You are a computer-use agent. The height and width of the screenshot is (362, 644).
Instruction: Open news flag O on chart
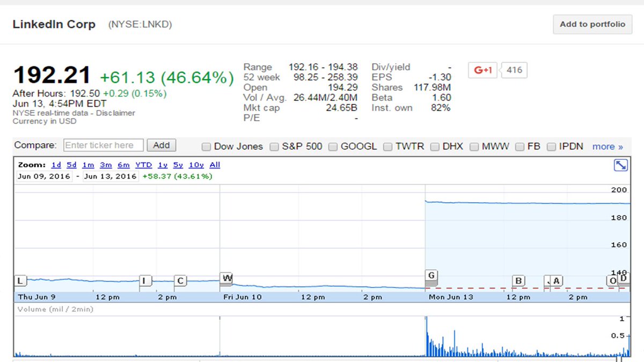pyautogui.click(x=612, y=280)
